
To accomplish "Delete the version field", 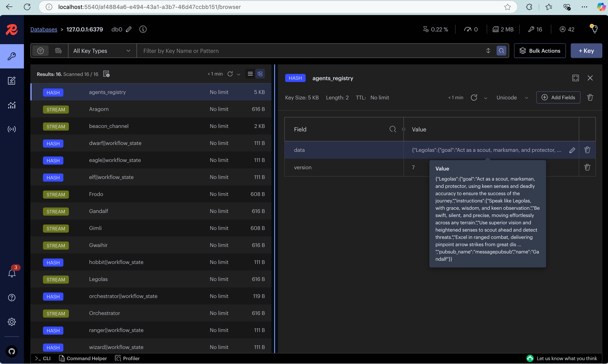I will [x=587, y=167].
